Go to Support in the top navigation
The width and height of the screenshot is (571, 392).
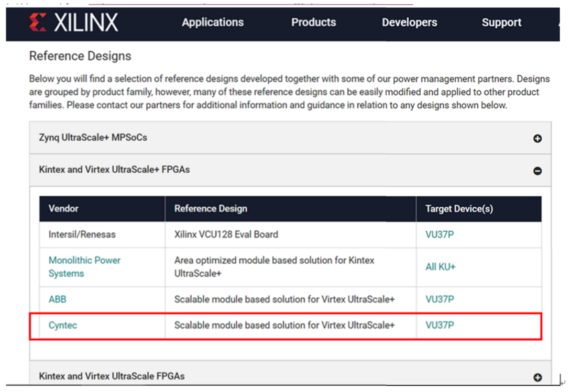[501, 23]
